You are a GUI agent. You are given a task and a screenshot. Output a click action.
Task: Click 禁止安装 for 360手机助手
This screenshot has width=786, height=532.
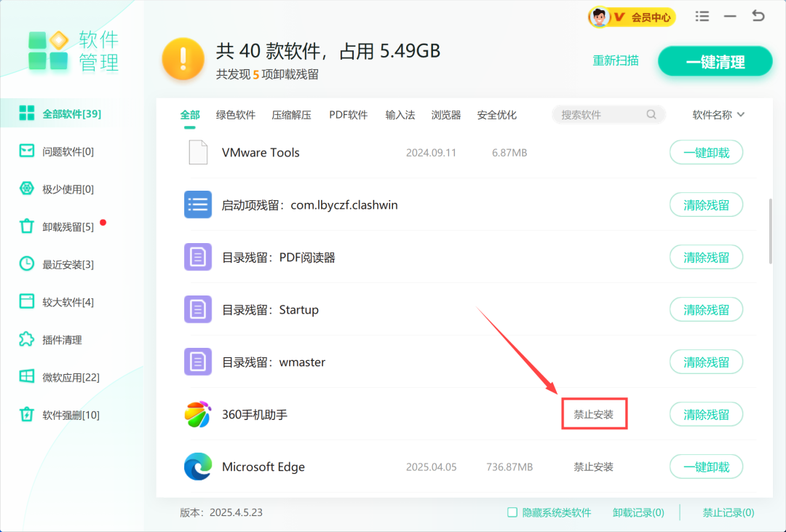coord(594,414)
